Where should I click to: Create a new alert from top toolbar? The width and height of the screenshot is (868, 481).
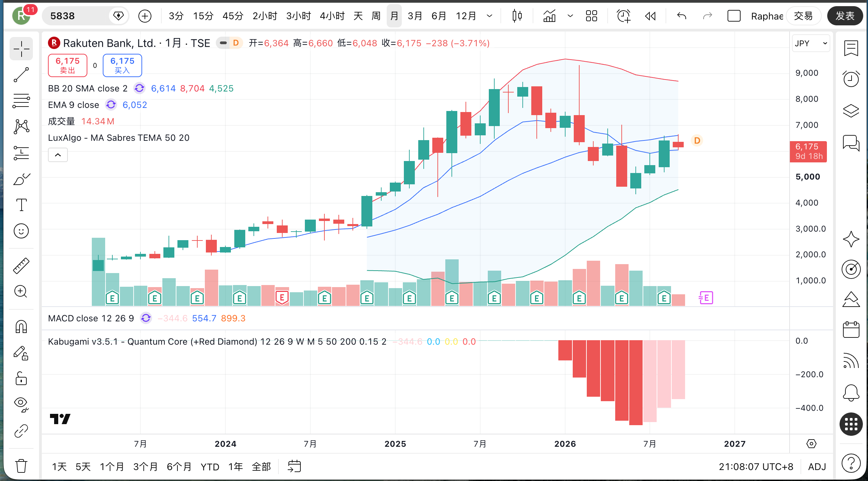(x=624, y=16)
